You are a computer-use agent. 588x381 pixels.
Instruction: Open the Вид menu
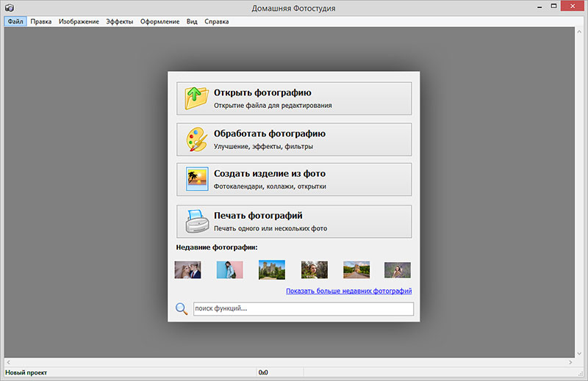pos(192,21)
